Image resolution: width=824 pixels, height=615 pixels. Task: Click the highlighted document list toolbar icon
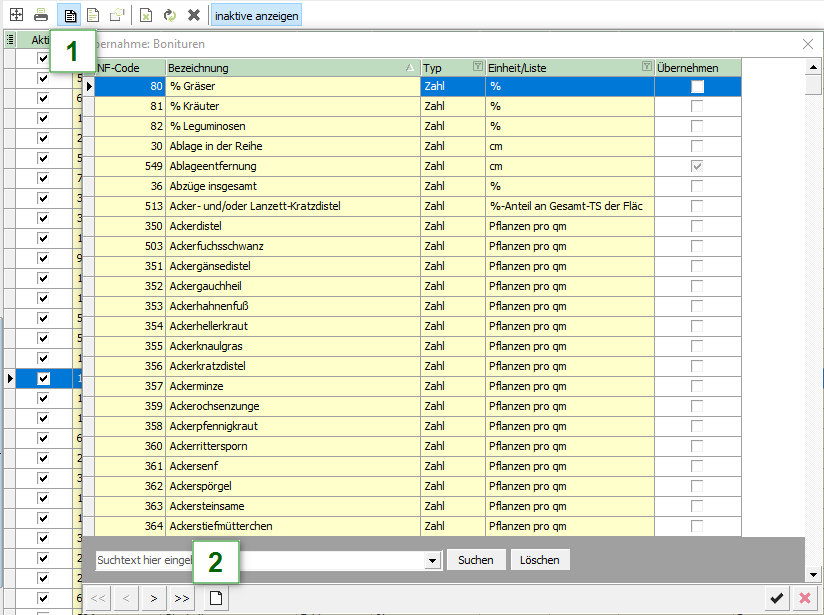coord(71,16)
